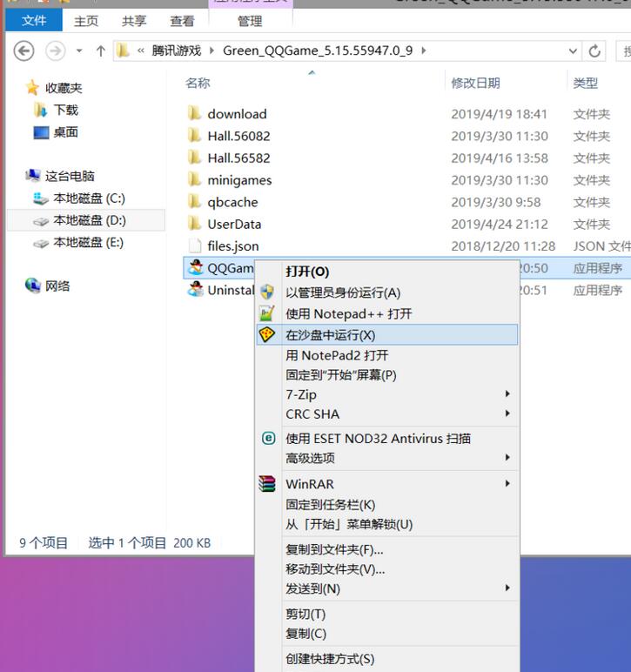Click the Refresh button next to address bar
This screenshot has height=672, width=631.
(595, 50)
